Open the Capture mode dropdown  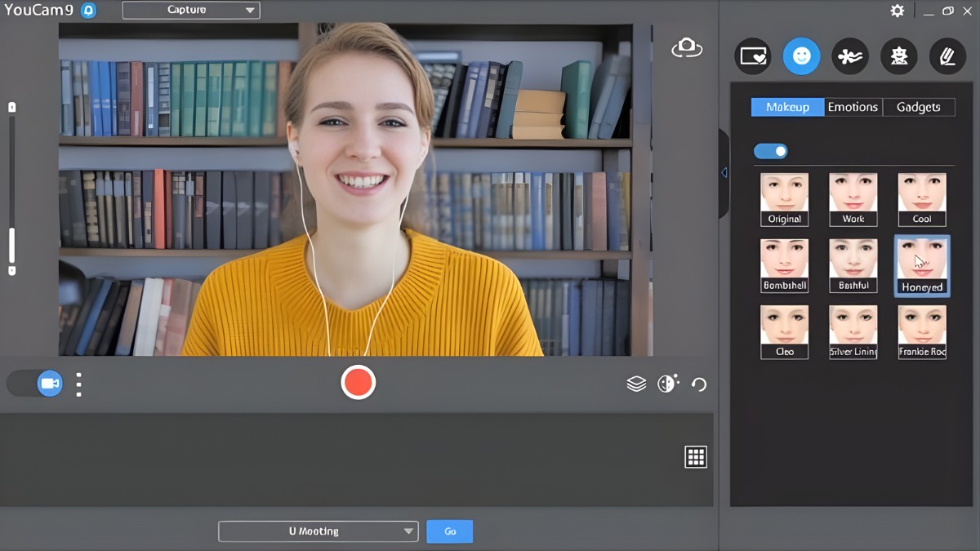(x=190, y=10)
